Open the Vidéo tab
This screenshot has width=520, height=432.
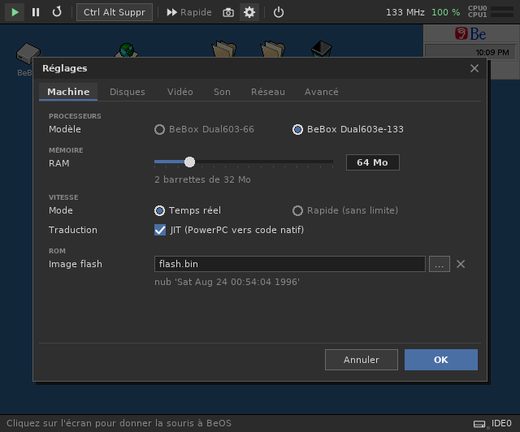[180, 92]
